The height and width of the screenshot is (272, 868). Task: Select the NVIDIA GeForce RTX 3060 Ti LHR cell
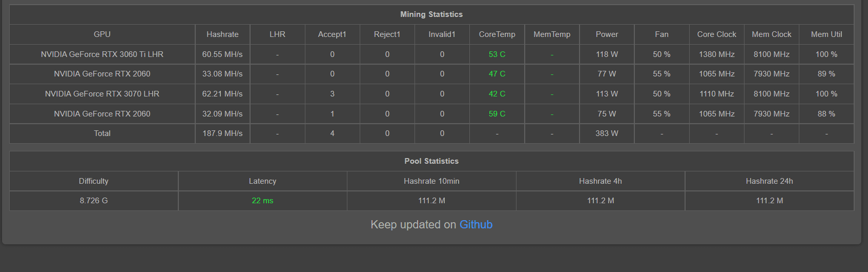pyautogui.click(x=102, y=54)
